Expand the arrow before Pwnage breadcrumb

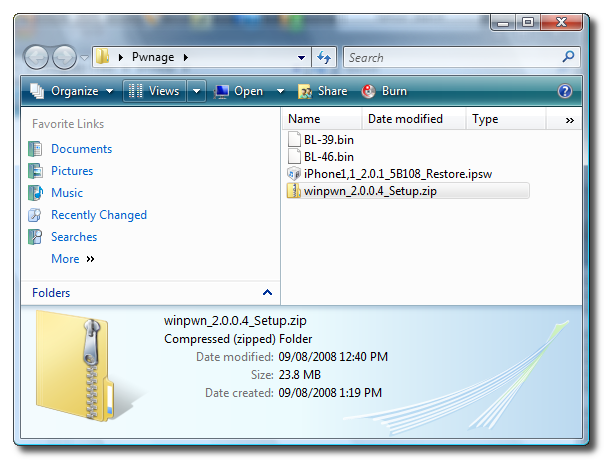pos(121,57)
